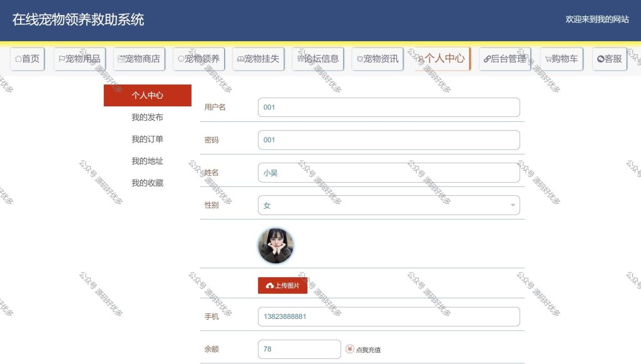Focus the 余额 balance field
The image size is (641, 364).
coord(299,349)
